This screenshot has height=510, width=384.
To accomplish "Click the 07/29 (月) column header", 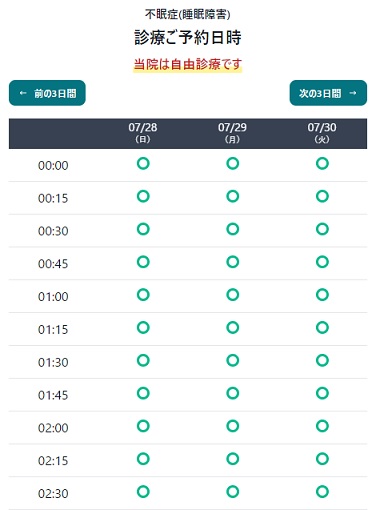I will [x=232, y=133].
